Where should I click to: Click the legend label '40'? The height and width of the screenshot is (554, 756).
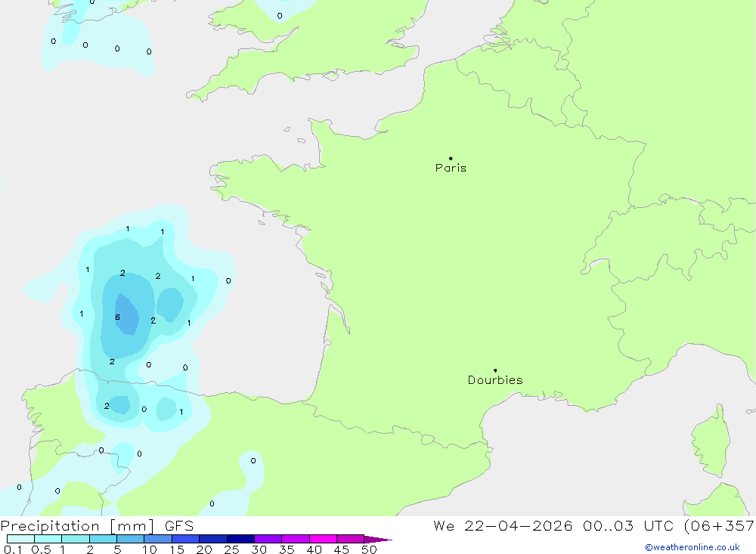[314, 549]
